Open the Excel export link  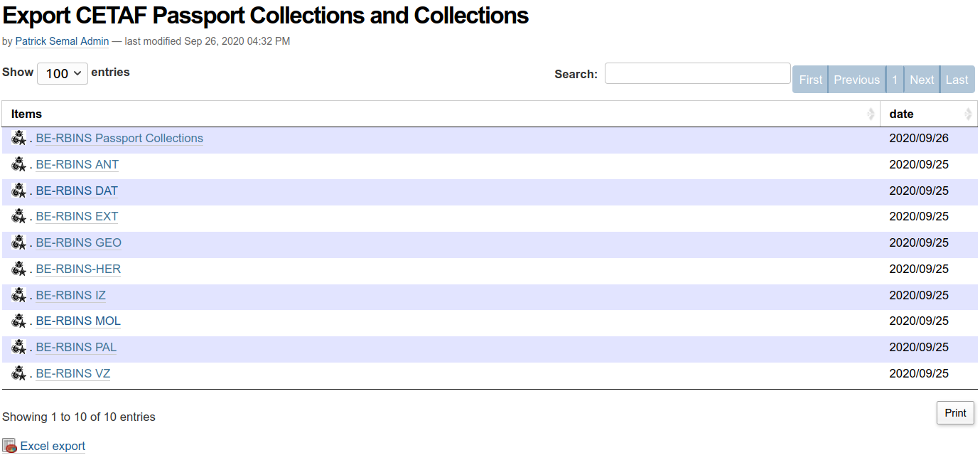53,446
